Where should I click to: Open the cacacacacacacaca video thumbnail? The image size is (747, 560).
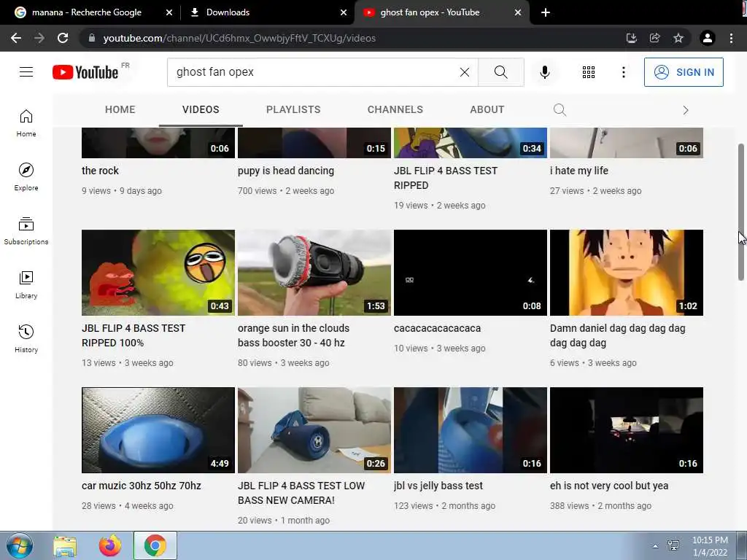point(471,273)
